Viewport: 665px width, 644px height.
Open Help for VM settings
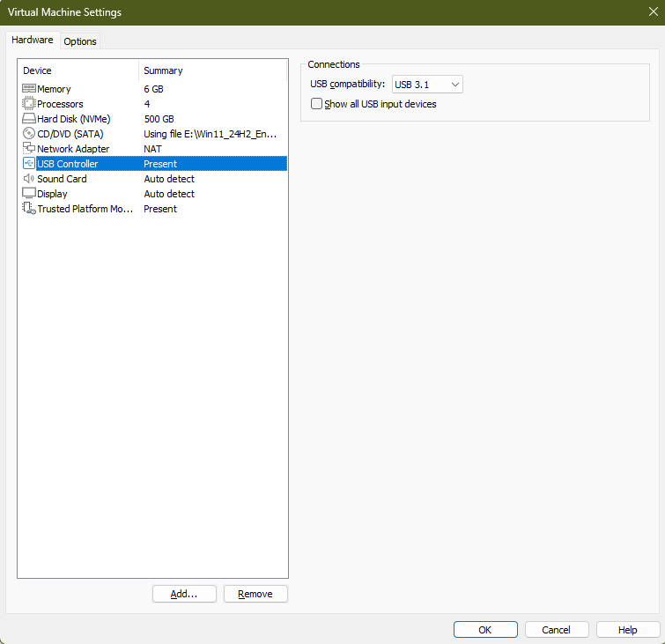(x=628, y=630)
